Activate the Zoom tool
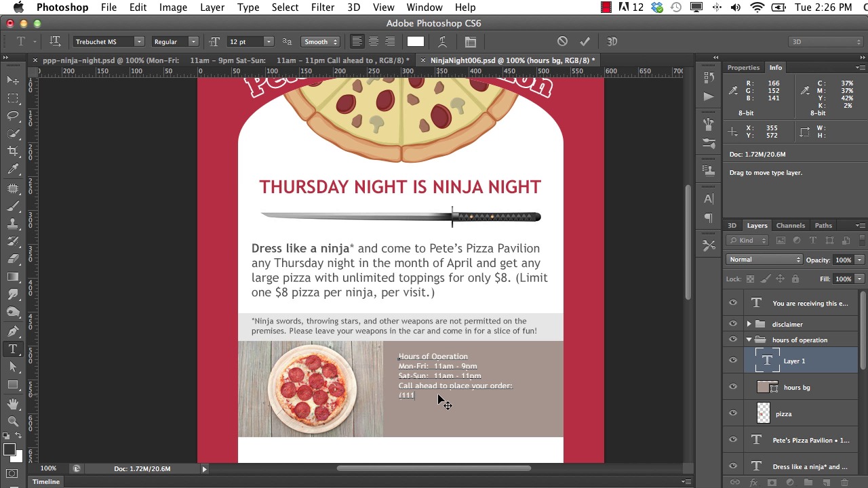Image resolution: width=868 pixels, height=488 pixels. click(x=13, y=421)
